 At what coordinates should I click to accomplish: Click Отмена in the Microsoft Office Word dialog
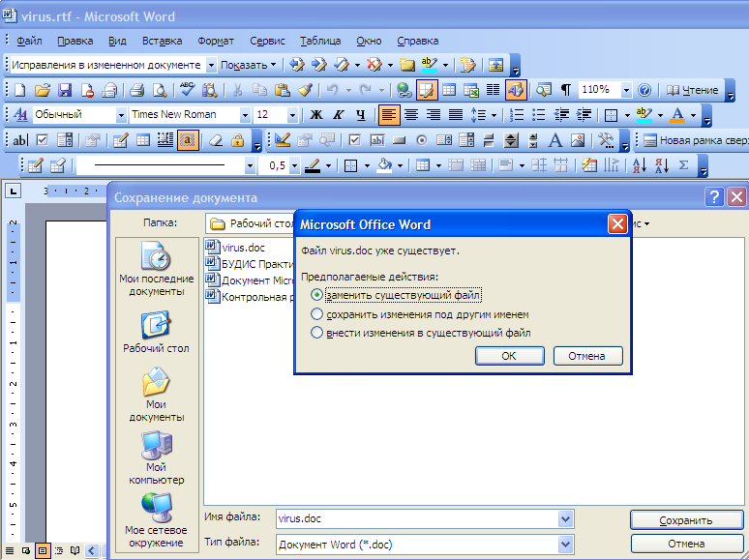[588, 356]
